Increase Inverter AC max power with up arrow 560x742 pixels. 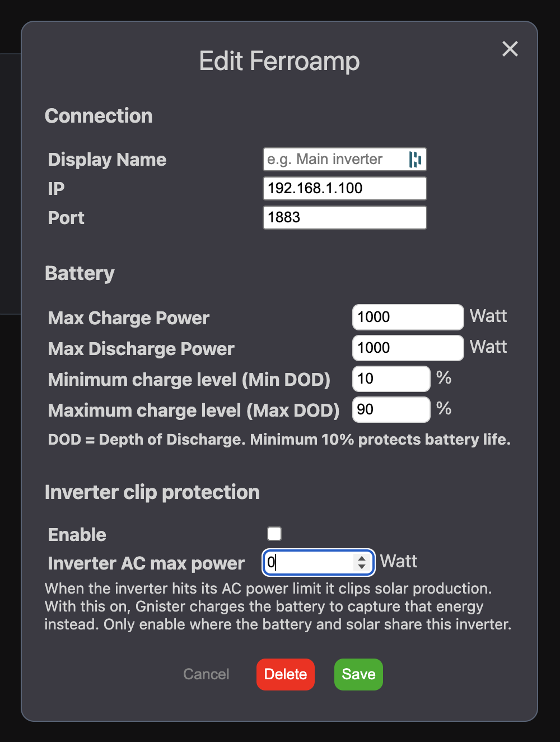click(362, 558)
